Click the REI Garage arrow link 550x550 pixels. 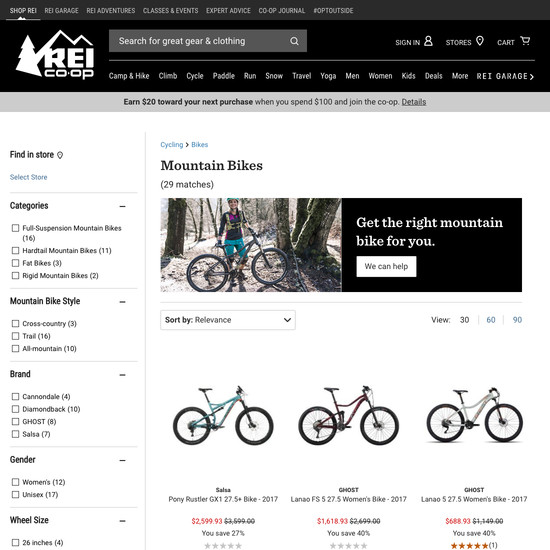tap(505, 76)
